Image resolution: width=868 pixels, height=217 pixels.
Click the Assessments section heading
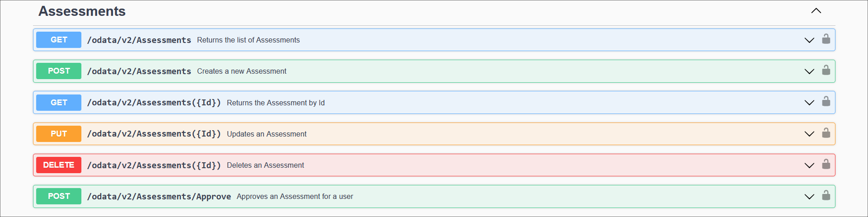coord(82,11)
